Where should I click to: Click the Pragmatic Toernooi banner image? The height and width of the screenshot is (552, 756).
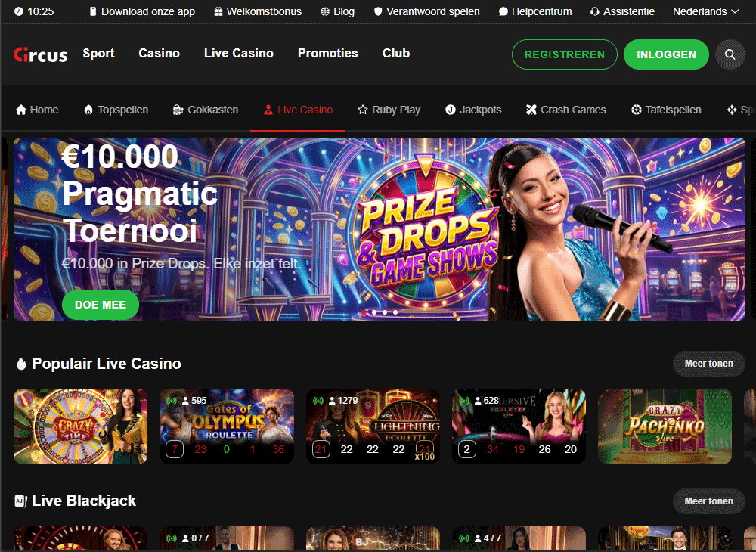(380, 229)
